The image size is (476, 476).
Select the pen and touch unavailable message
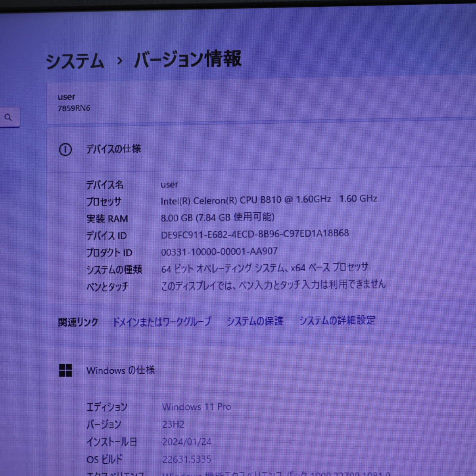pyautogui.click(x=273, y=284)
